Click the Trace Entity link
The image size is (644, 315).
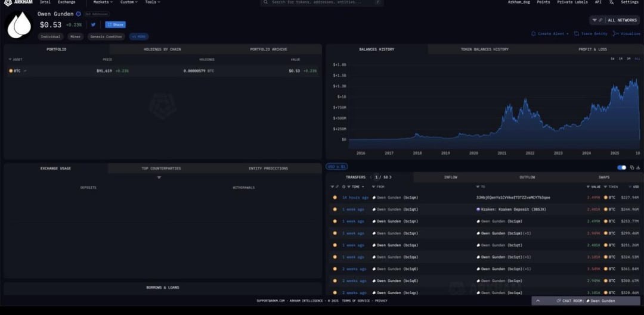[x=590, y=33]
